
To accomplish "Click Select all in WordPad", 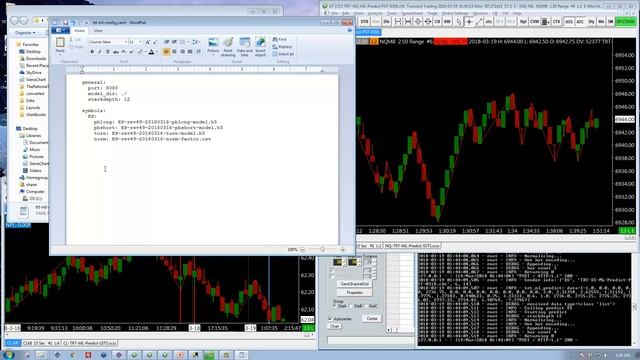I will [283, 54].
